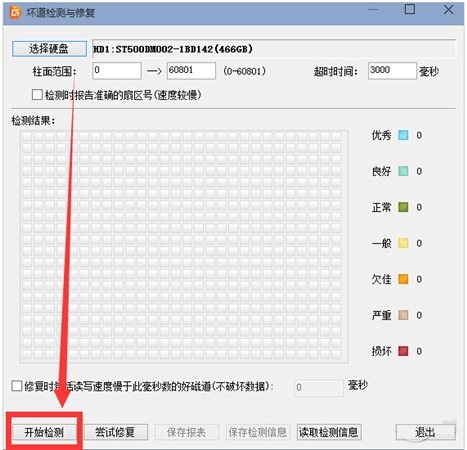Screen dimensions: 467x450
Task: Click the 损坏 legend label
Action: click(x=381, y=351)
